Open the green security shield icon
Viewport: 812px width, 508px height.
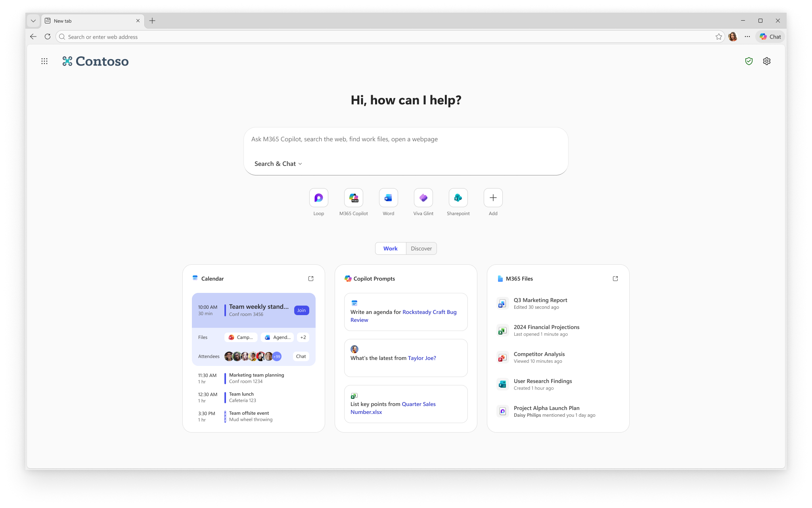749,61
